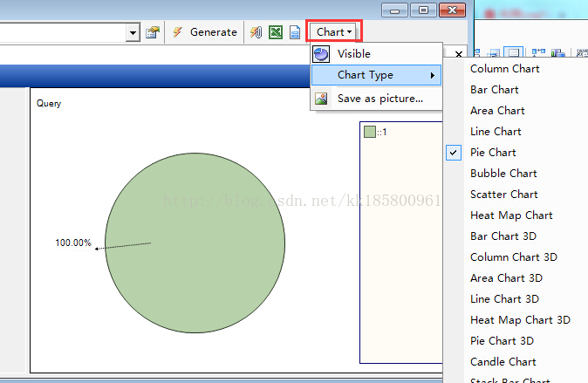Screen dimensions: 588x383
Task: Select Bar Chart 3D type
Action: (x=503, y=236)
